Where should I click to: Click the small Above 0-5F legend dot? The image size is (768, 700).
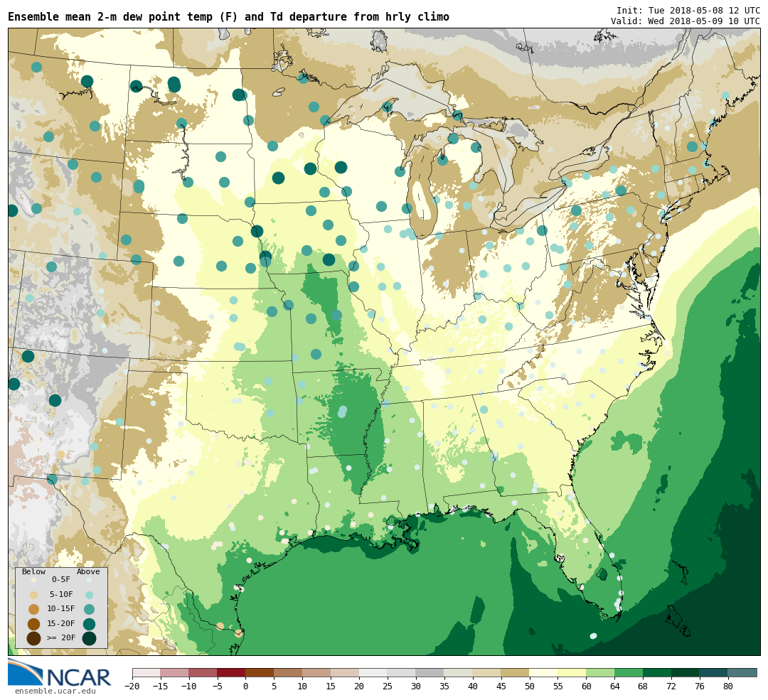pyautogui.click(x=89, y=580)
